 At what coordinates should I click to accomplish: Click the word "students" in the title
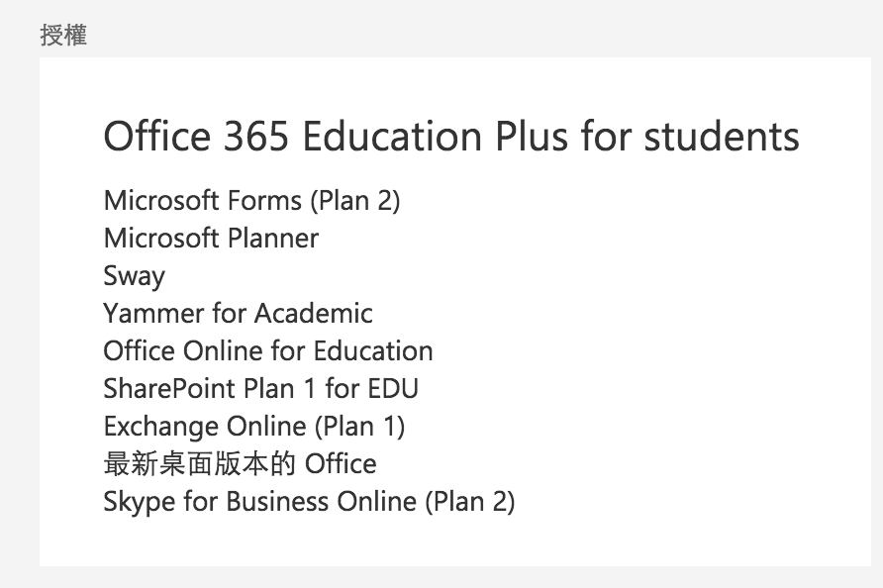pos(722,137)
